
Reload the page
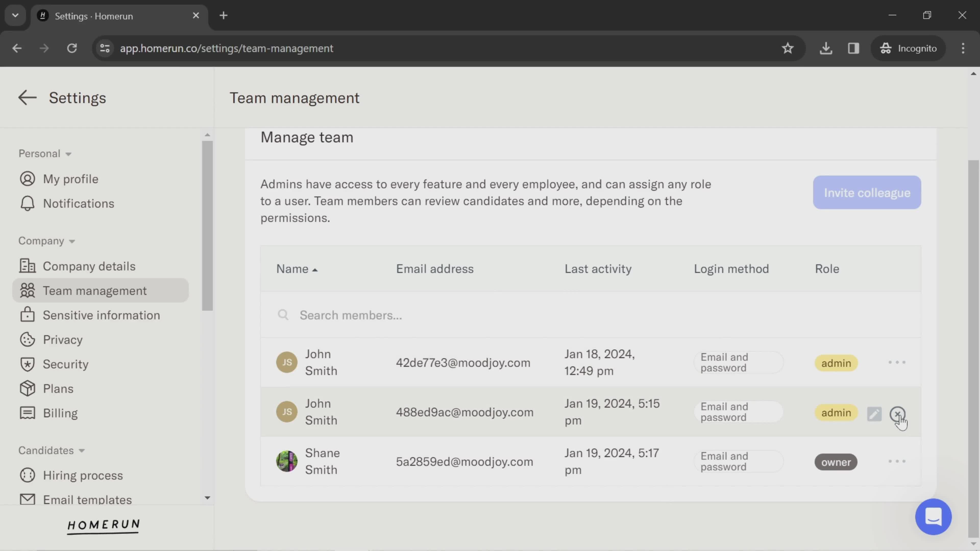click(x=72, y=48)
